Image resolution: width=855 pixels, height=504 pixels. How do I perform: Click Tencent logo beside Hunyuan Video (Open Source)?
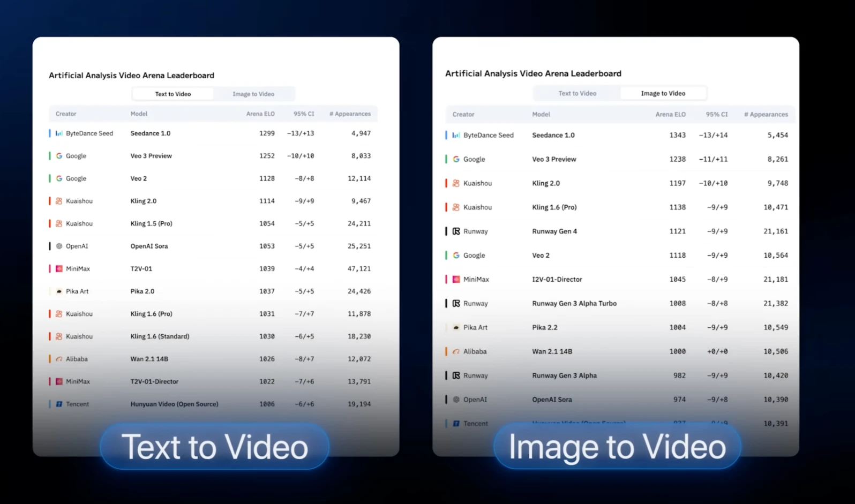[59, 404]
